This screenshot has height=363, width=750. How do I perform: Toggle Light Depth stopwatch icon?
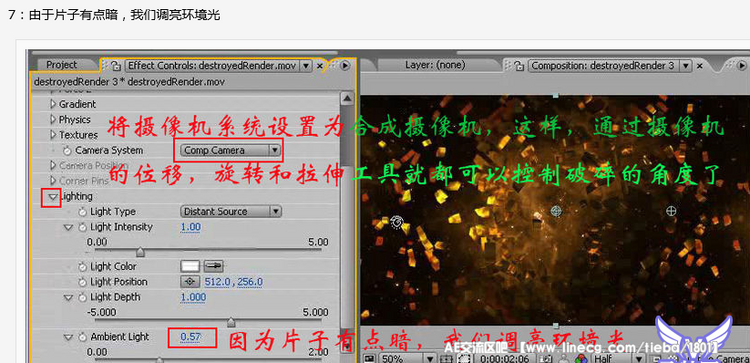pyautogui.click(x=83, y=297)
